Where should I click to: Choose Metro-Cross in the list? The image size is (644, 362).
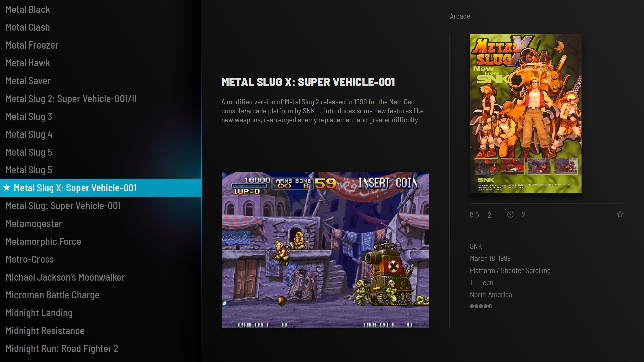click(x=101, y=259)
